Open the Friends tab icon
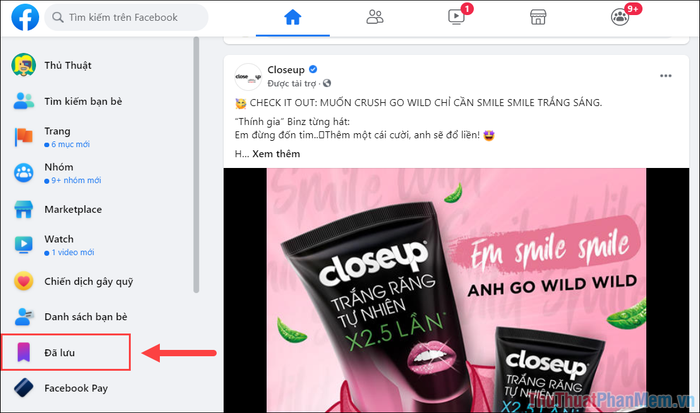The width and height of the screenshot is (700, 413). pyautogui.click(x=375, y=17)
